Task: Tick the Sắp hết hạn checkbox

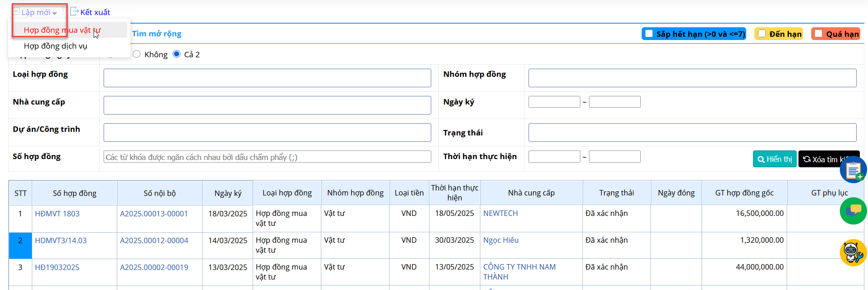Action: [649, 34]
